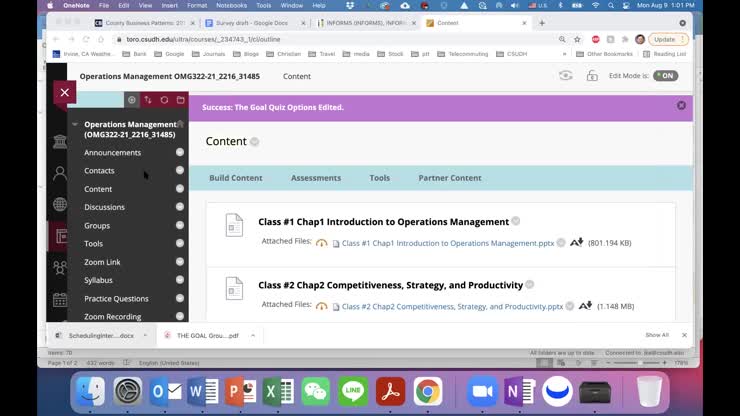This screenshot has height=416, width=740.
Task: Open options chevron next to Syllabus
Action: coord(180,280)
